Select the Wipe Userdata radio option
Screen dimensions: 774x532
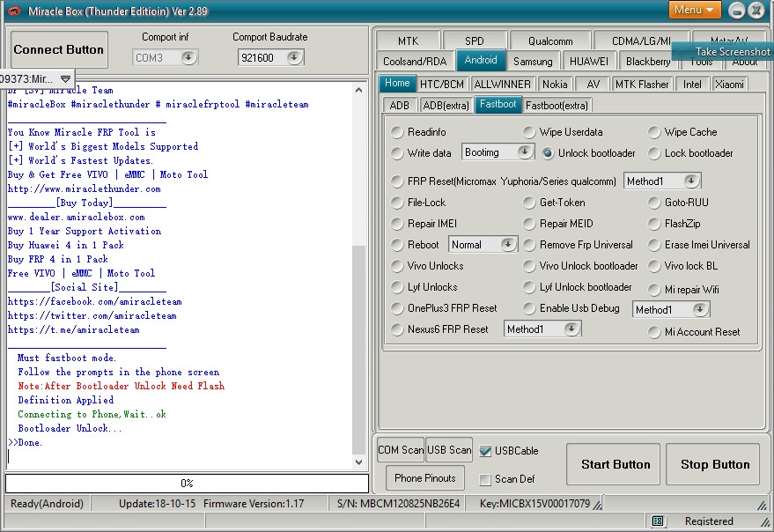point(529,132)
